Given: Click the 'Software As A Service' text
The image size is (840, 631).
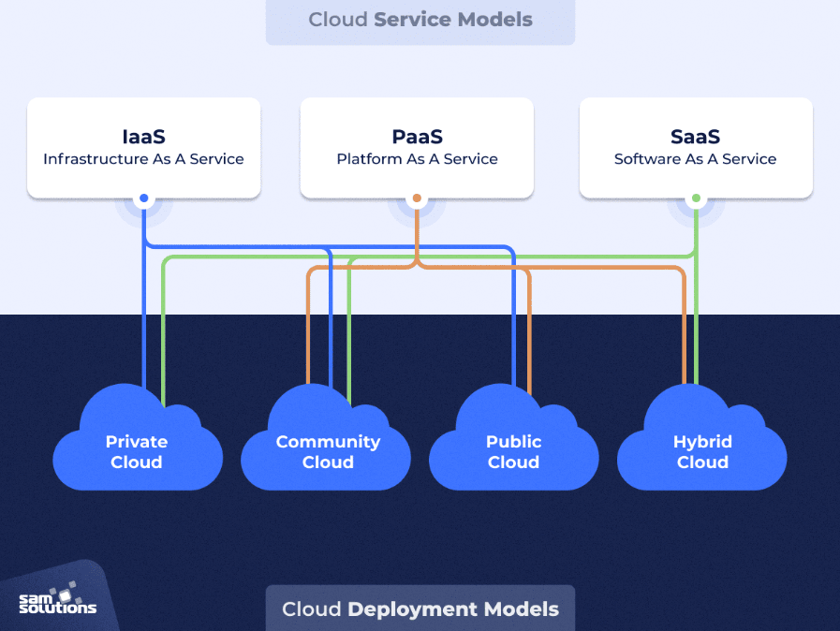Looking at the screenshot, I should (x=696, y=159).
